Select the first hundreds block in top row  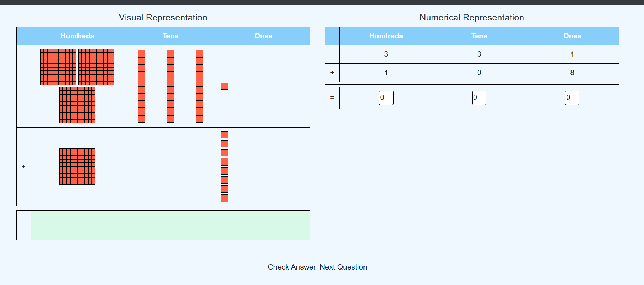coord(58,67)
